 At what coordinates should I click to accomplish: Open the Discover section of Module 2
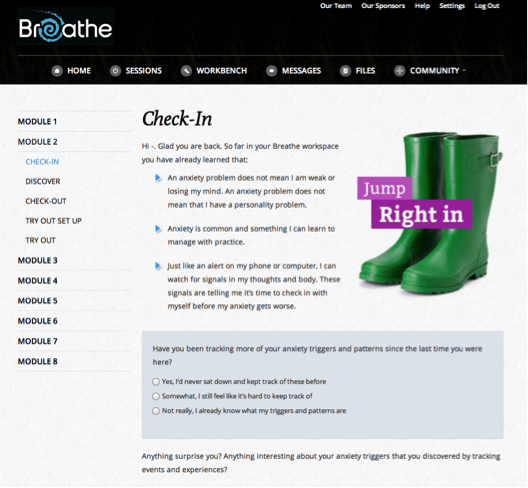pyautogui.click(x=43, y=182)
